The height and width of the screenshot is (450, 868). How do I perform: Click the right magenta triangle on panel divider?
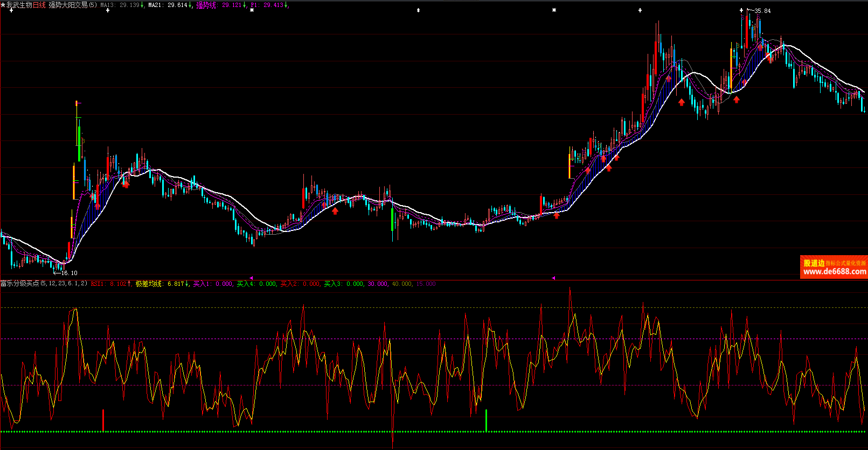coord(553,278)
